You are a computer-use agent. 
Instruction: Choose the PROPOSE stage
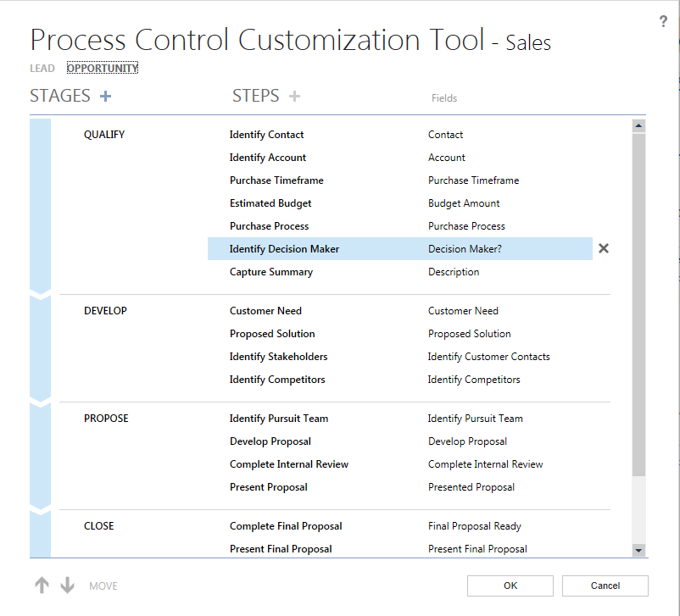tap(106, 419)
